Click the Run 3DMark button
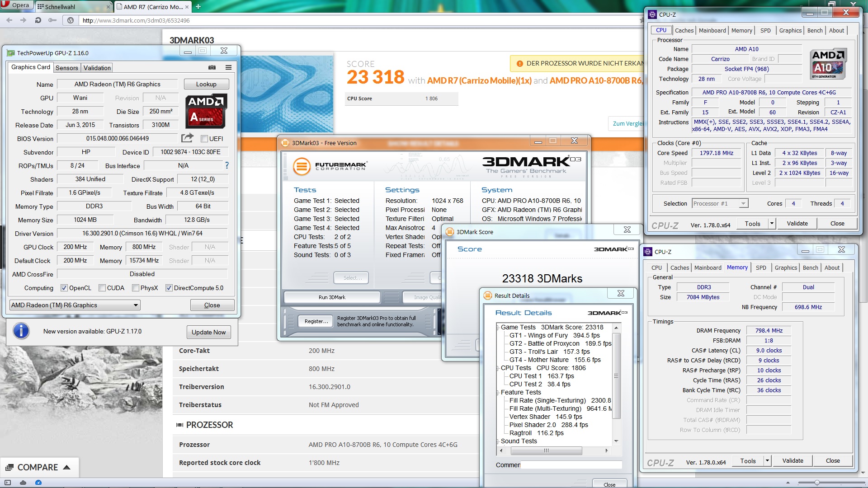The image size is (868, 488). (x=332, y=297)
